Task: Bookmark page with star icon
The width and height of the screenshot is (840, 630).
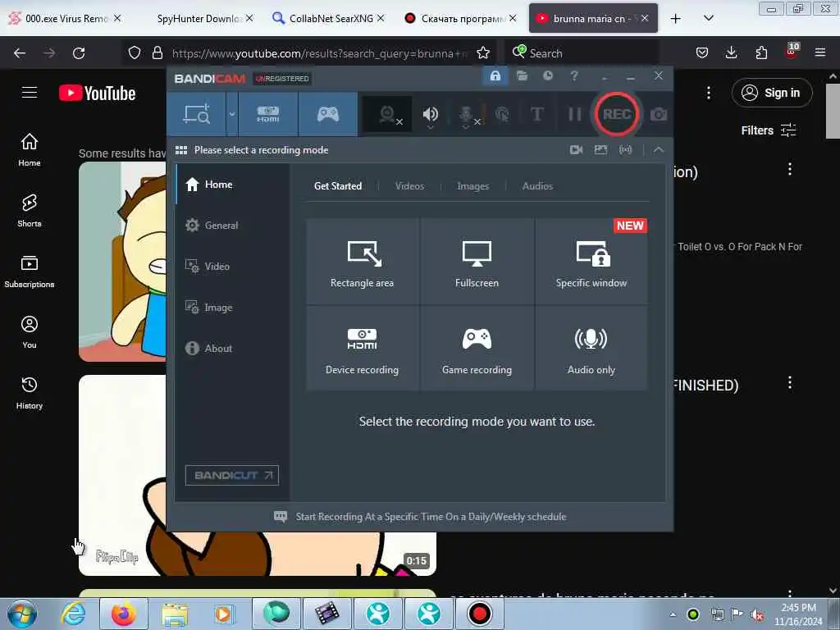Action: point(482,53)
